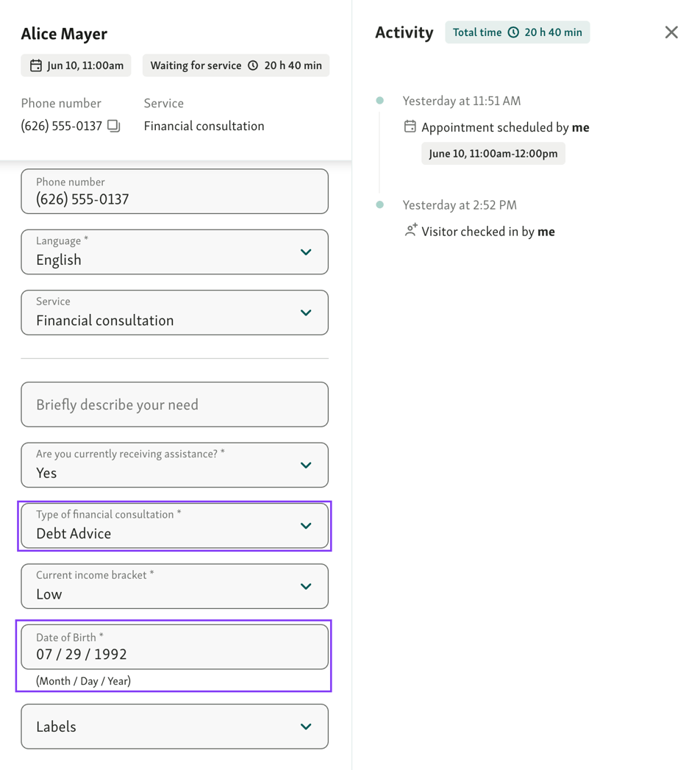700x770 pixels.
Task: Click the calendar icon on the Jun 10 chip
Action: pyautogui.click(x=35, y=65)
